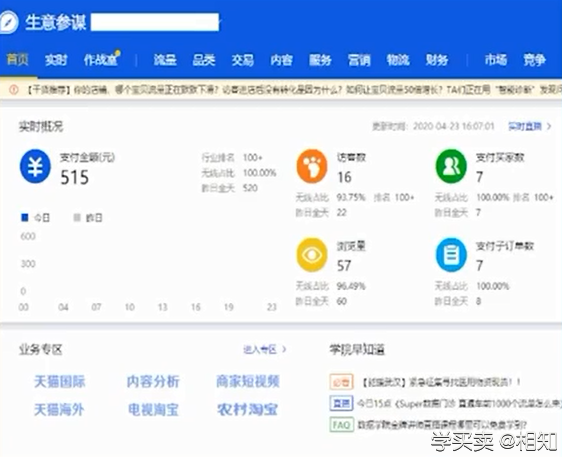Open the 直播 Super数据门诊 headline
The image size is (562, 457).
(459, 404)
